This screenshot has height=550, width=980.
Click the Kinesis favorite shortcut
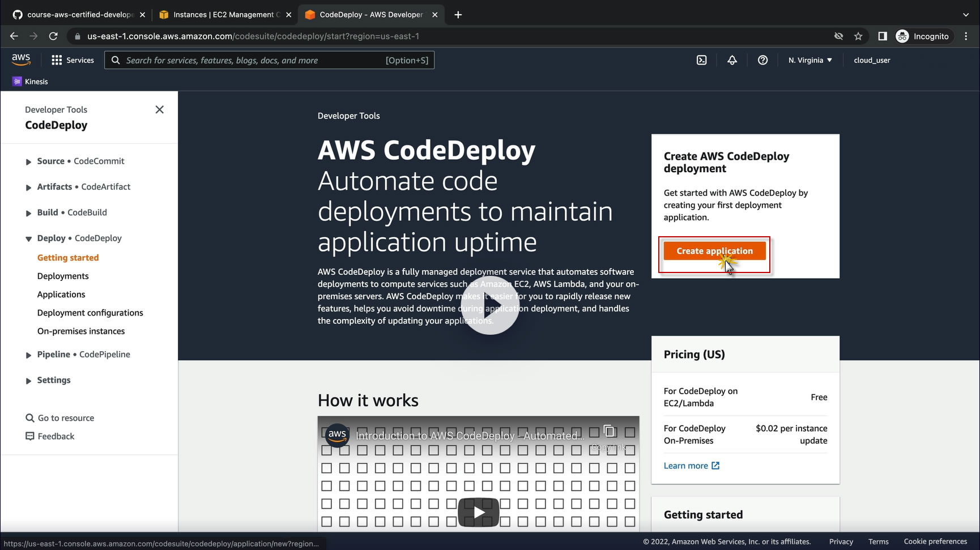[31, 82]
